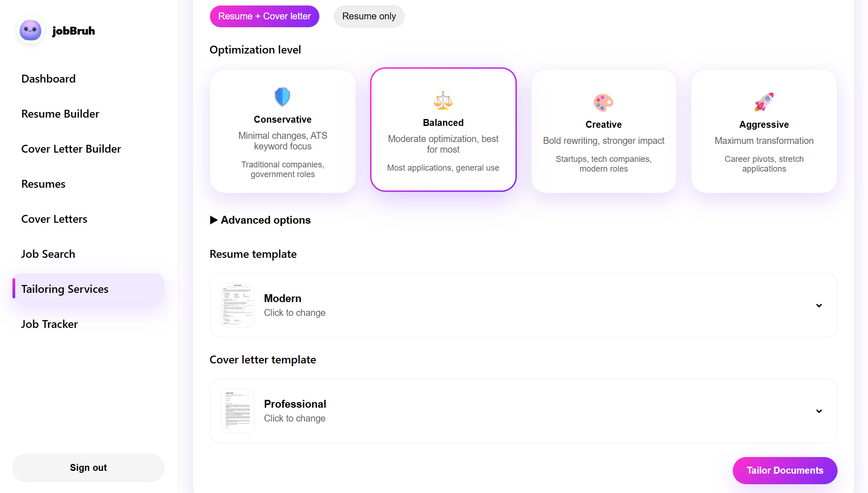The height and width of the screenshot is (493, 868).
Task: Select the Resume + Cover letter option
Action: [264, 16]
